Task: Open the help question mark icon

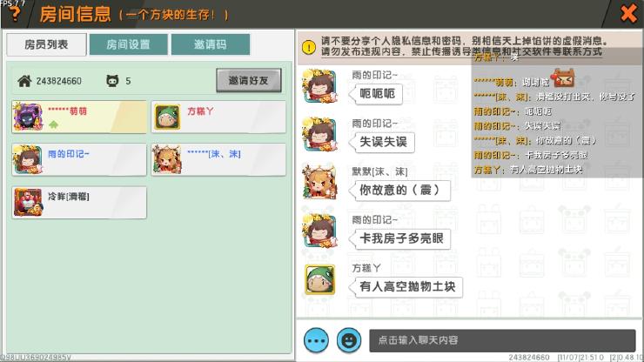Action: point(15,13)
